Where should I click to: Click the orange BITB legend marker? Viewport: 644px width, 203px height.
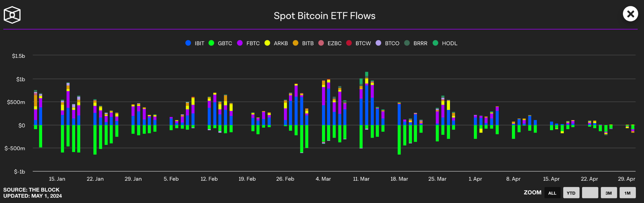296,43
